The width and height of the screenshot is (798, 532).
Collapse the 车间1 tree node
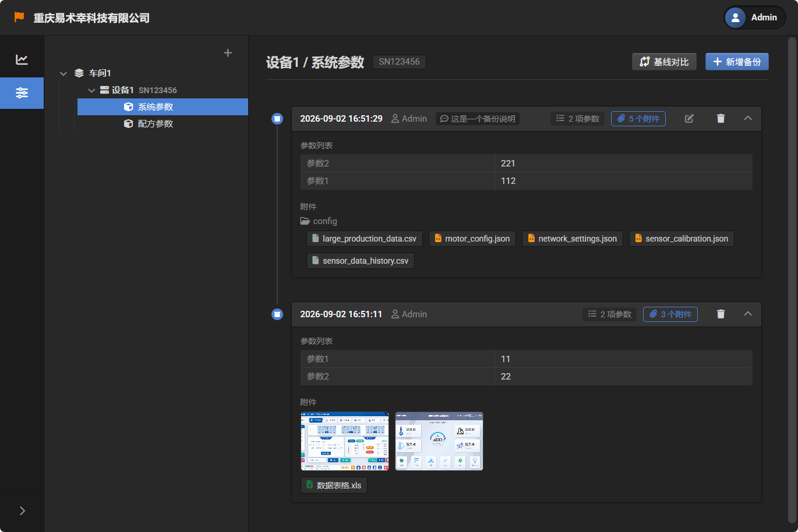coord(63,73)
